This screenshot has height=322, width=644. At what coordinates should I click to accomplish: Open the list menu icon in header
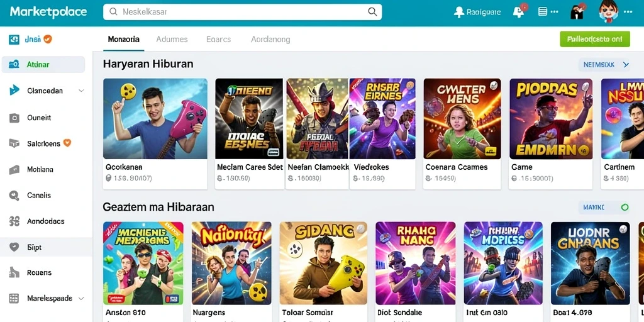[543, 12]
